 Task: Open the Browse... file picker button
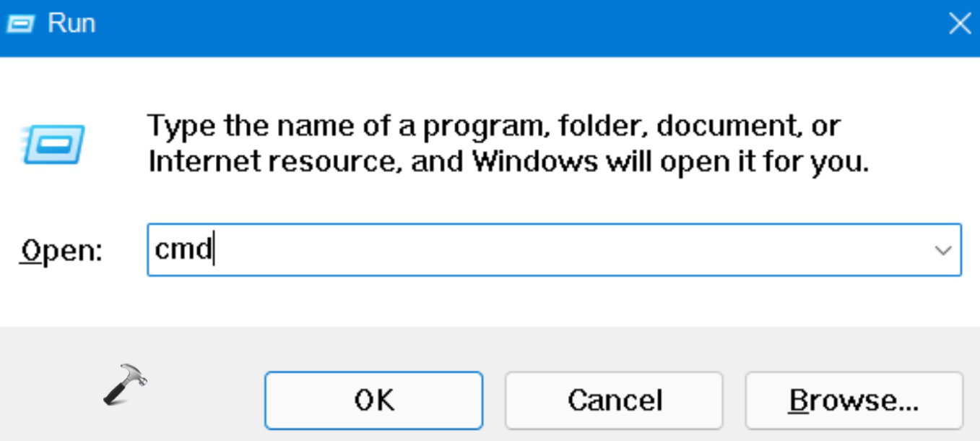(x=854, y=400)
